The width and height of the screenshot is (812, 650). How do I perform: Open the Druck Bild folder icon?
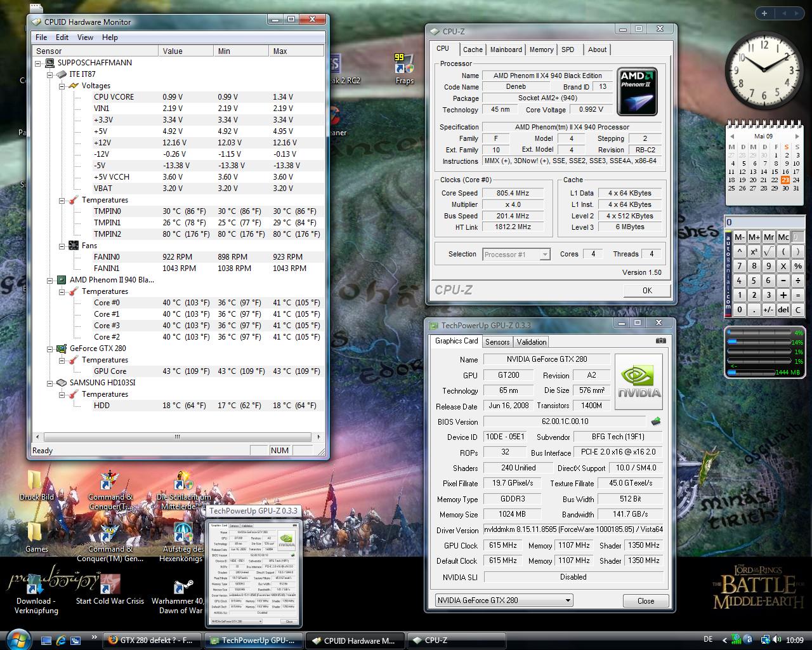click(x=36, y=486)
